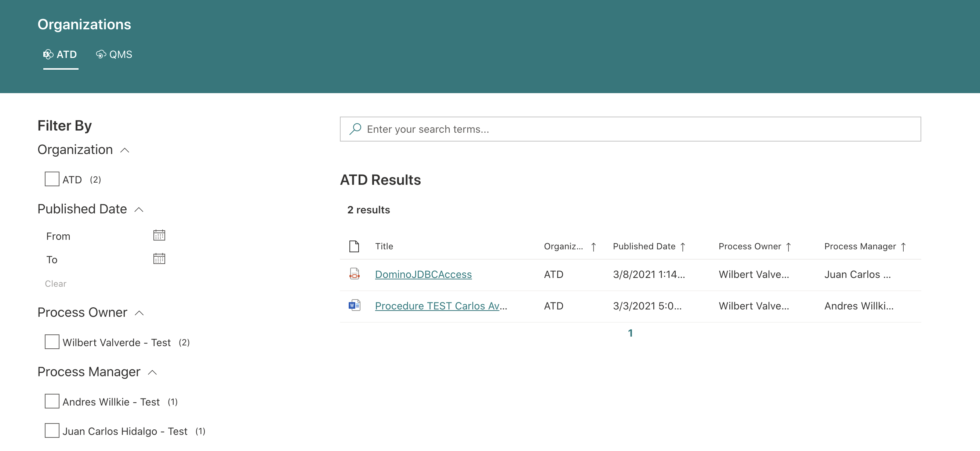Sort by Process Manager column arrow

(x=903, y=247)
